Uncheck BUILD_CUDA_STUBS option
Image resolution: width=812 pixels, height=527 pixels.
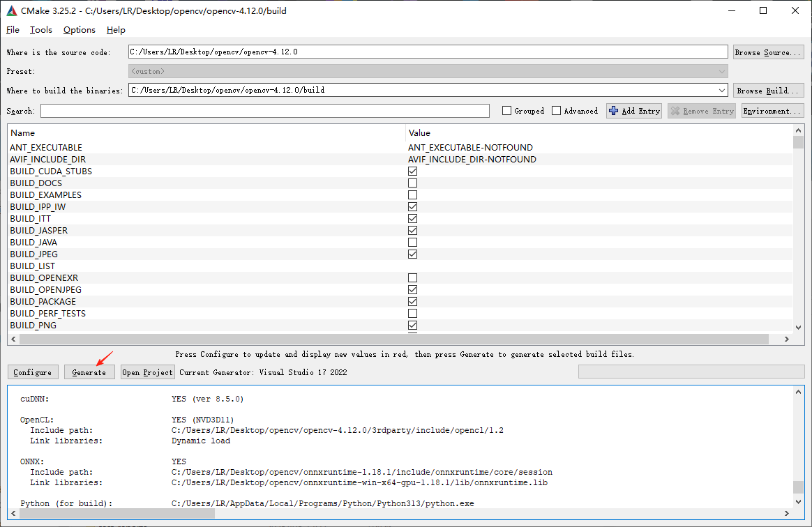coord(413,171)
